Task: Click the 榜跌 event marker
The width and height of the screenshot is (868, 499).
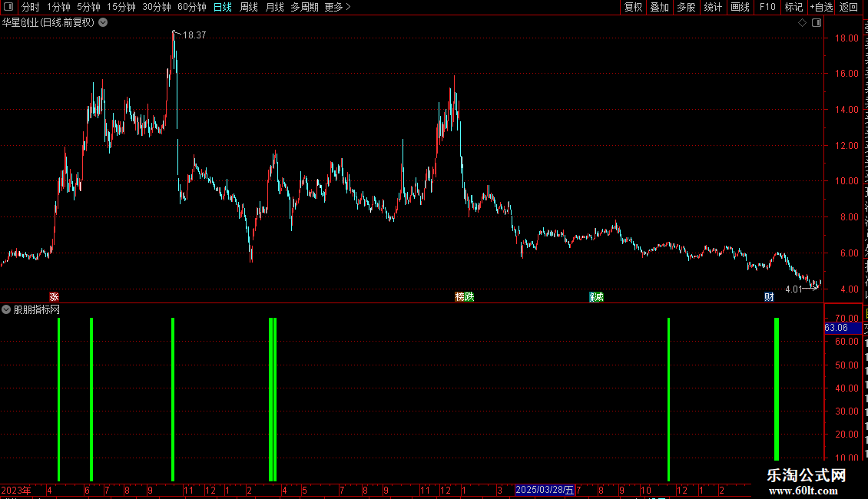Action: pyautogui.click(x=465, y=297)
